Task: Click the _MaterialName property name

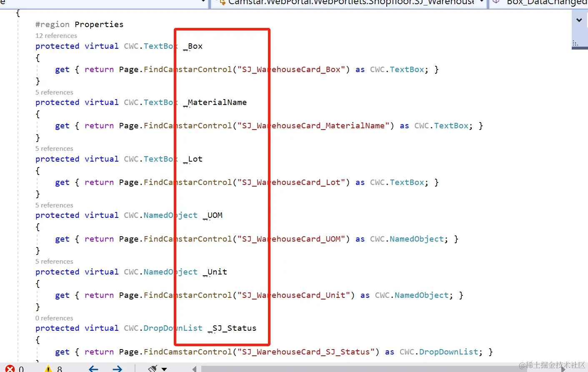Action: (215, 102)
